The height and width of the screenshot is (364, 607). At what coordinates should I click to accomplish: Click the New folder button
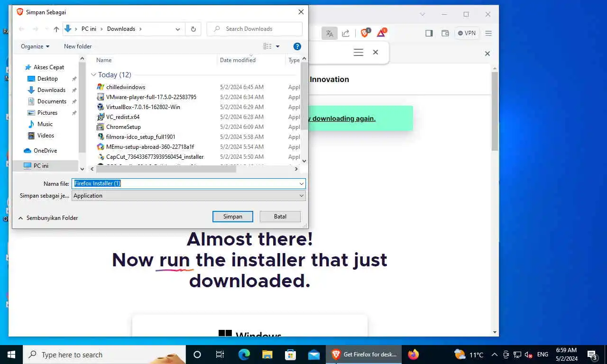coord(78,46)
